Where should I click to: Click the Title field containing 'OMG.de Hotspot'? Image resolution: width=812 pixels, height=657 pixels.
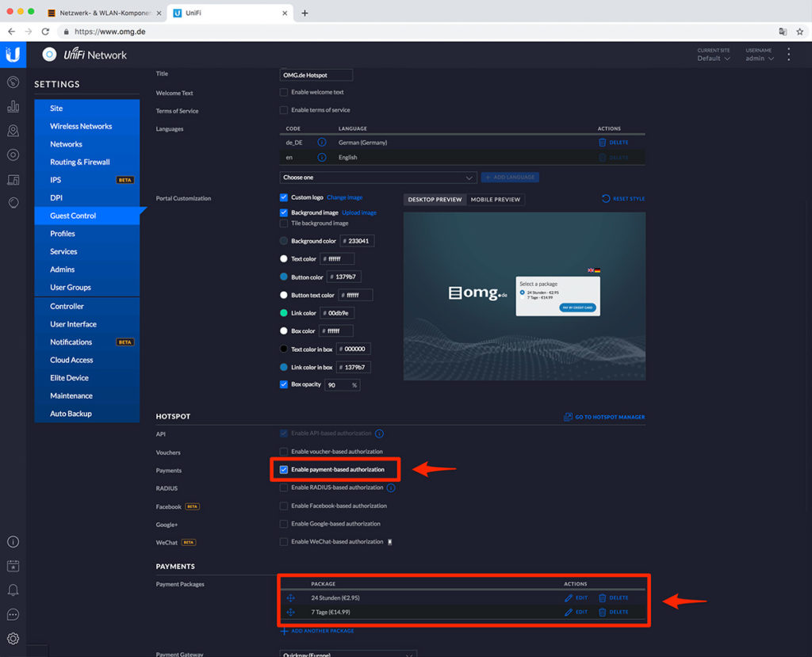point(316,75)
